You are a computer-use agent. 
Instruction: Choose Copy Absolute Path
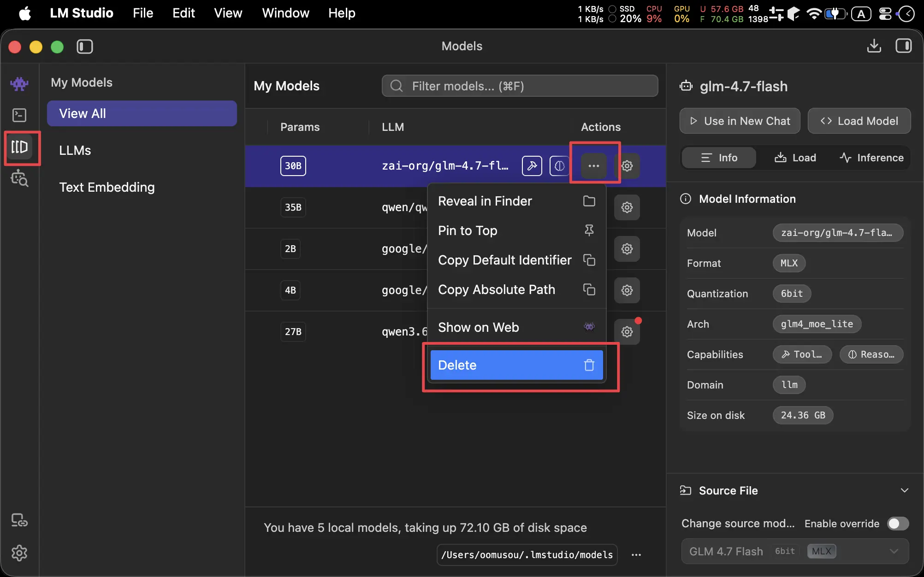tap(516, 289)
